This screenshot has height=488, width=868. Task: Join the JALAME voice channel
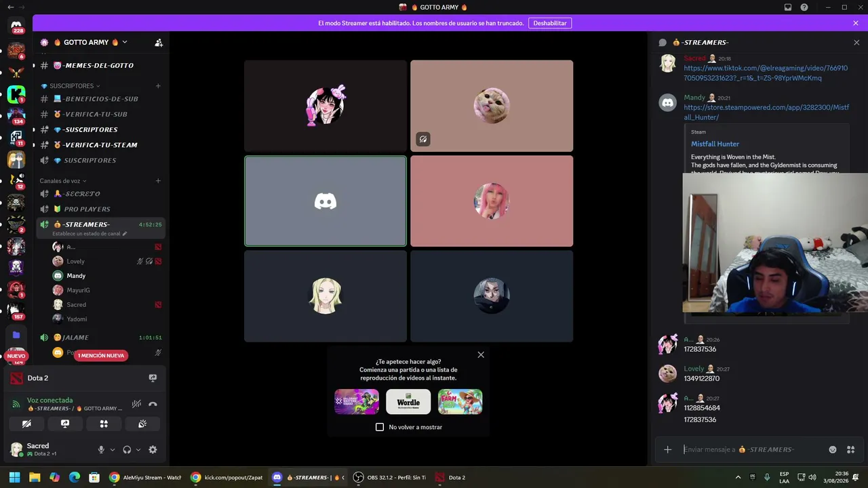point(100,338)
